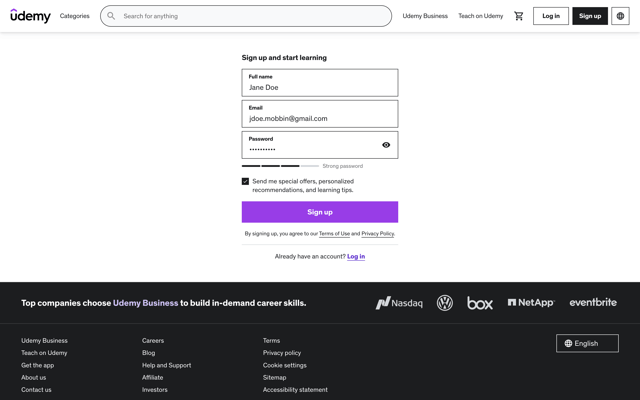Open the shopping cart icon
This screenshot has height=400, width=640.
click(x=518, y=16)
